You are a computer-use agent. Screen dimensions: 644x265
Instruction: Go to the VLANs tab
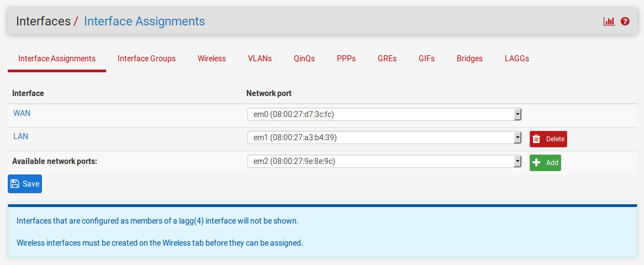click(260, 59)
